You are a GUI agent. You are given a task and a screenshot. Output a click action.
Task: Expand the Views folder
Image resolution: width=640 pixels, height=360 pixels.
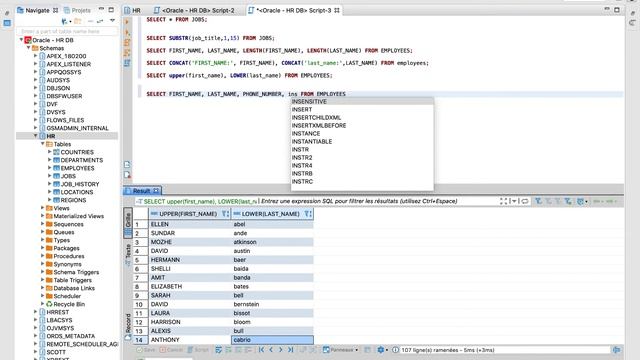tap(42, 208)
